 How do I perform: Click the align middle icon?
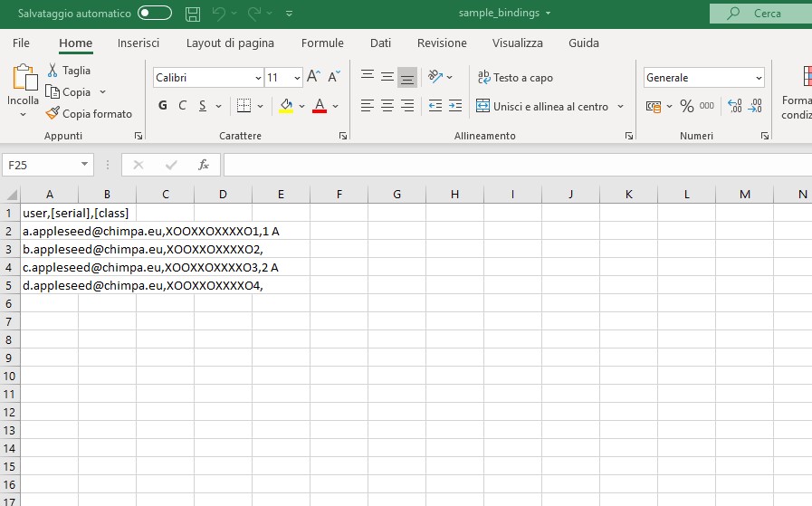[387, 77]
